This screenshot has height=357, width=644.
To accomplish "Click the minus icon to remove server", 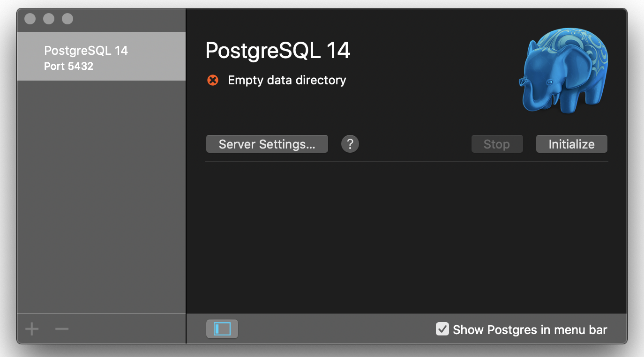I will [62, 329].
